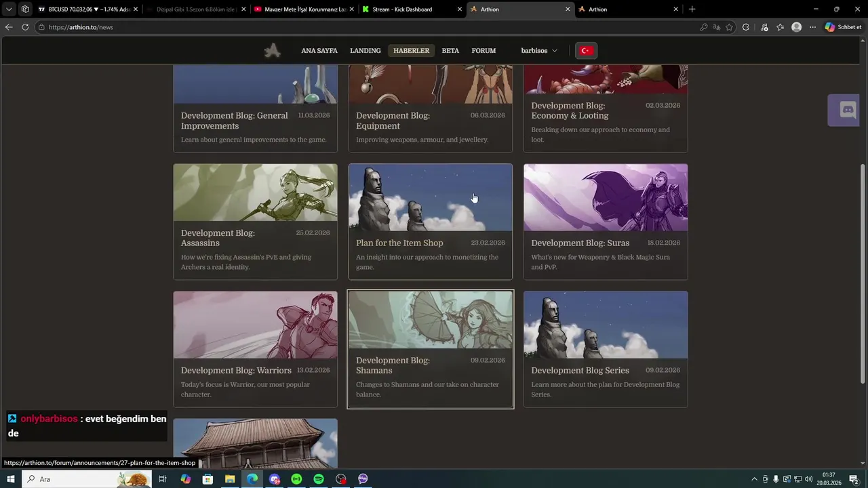Screen dimensions: 868x488
Task: Close the BTCUSD tab
Action: (136, 9)
